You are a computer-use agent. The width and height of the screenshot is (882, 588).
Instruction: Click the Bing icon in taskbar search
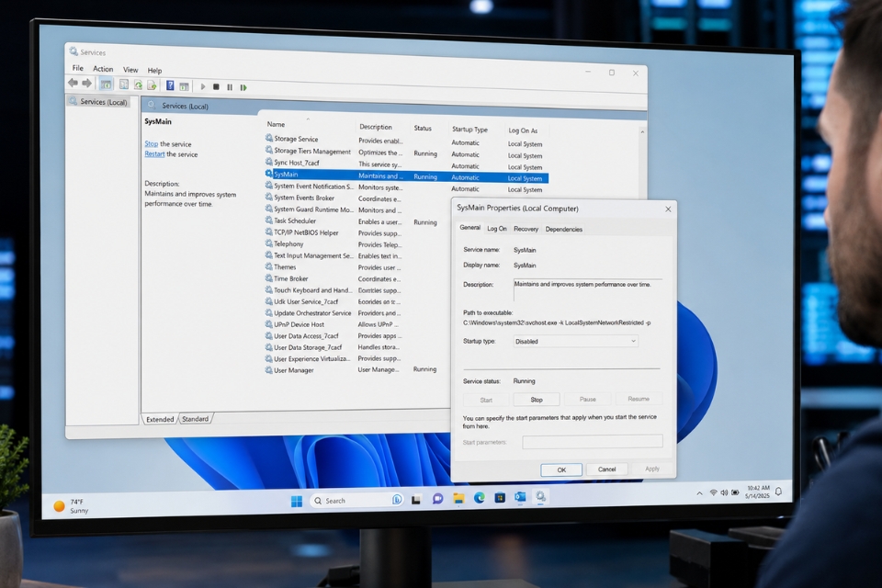pos(397,500)
